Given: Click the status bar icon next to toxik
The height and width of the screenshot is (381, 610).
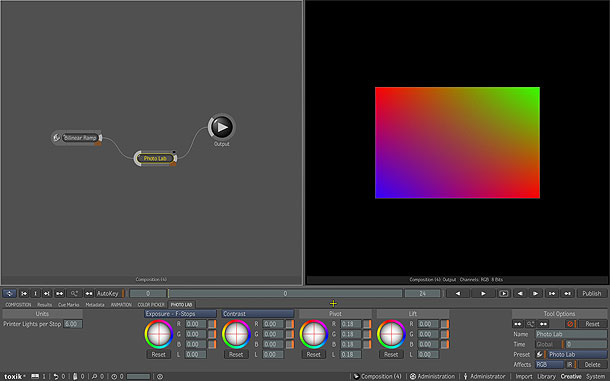Looking at the screenshot, I should pos(35,376).
